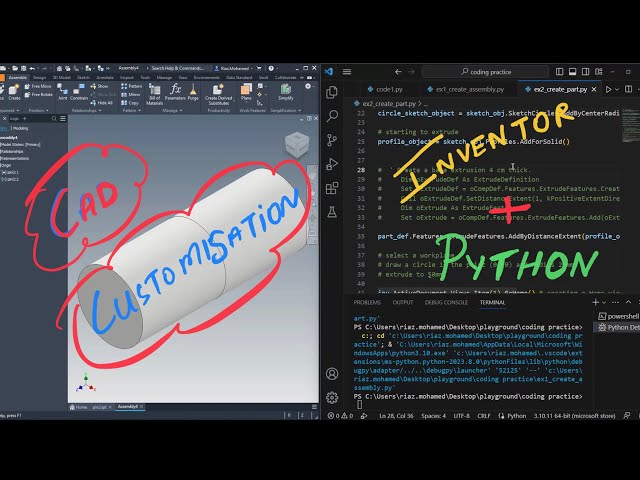Open the DEBUG CONSOLE tab
The image size is (640, 480).
pos(446,302)
